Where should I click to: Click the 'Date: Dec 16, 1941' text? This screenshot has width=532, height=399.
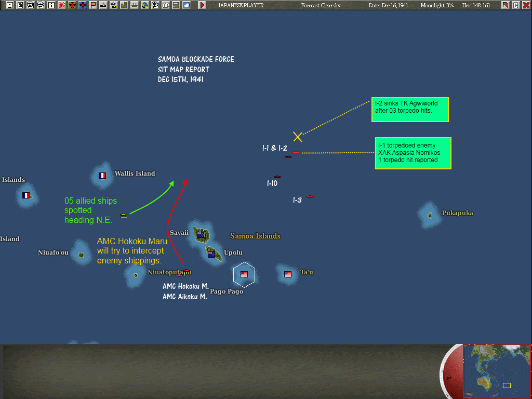coord(389,5)
